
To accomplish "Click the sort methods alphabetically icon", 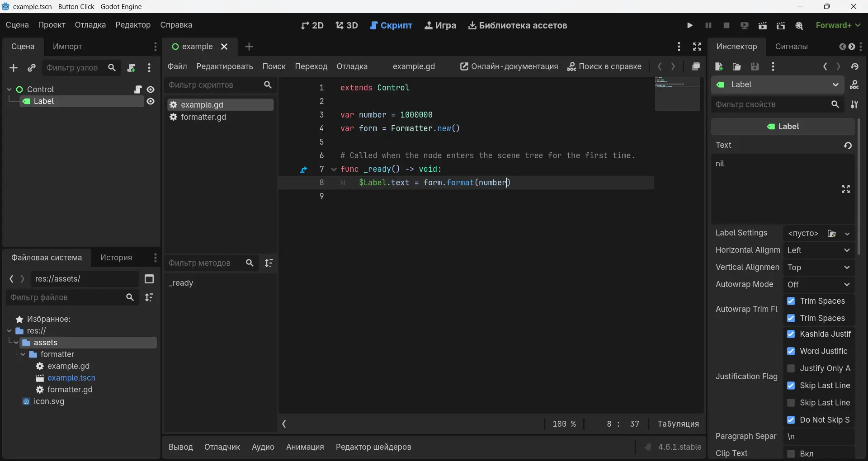I will tap(269, 263).
